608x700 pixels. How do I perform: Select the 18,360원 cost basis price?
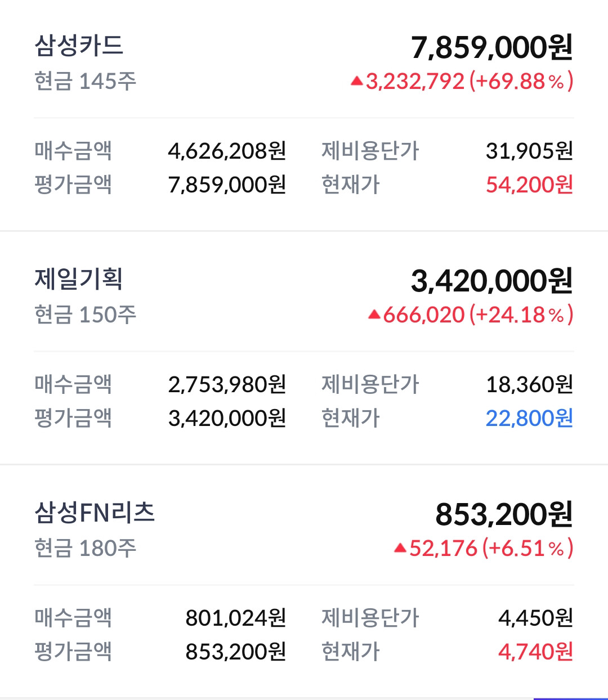[529, 384]
